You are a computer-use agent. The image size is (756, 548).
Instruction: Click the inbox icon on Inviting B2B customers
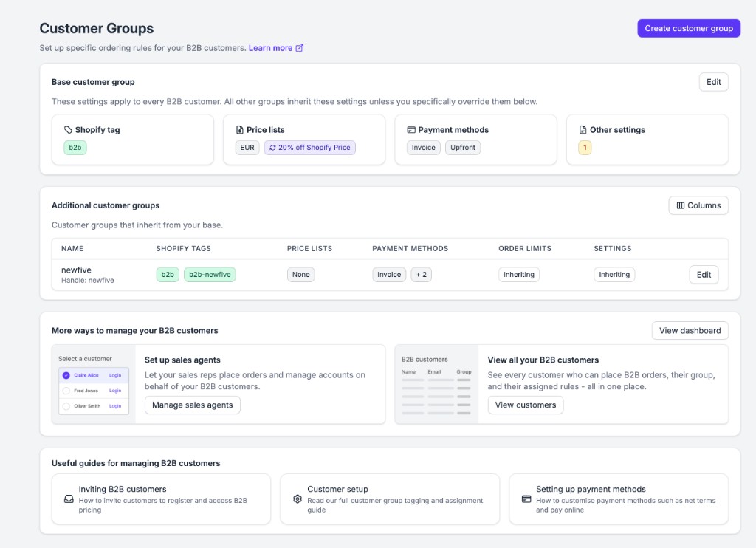(x=69, y=499)
